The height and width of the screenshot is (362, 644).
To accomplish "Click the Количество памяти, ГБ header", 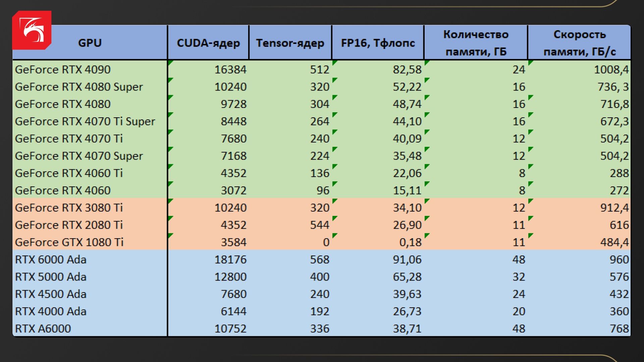I will (x=476, y=43).
